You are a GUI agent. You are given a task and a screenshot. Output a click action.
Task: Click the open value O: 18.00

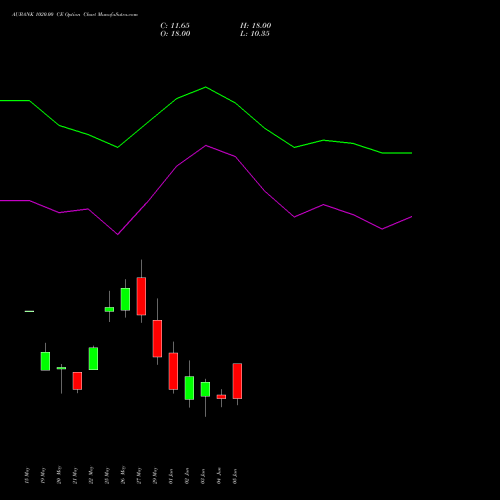[175, 34]
